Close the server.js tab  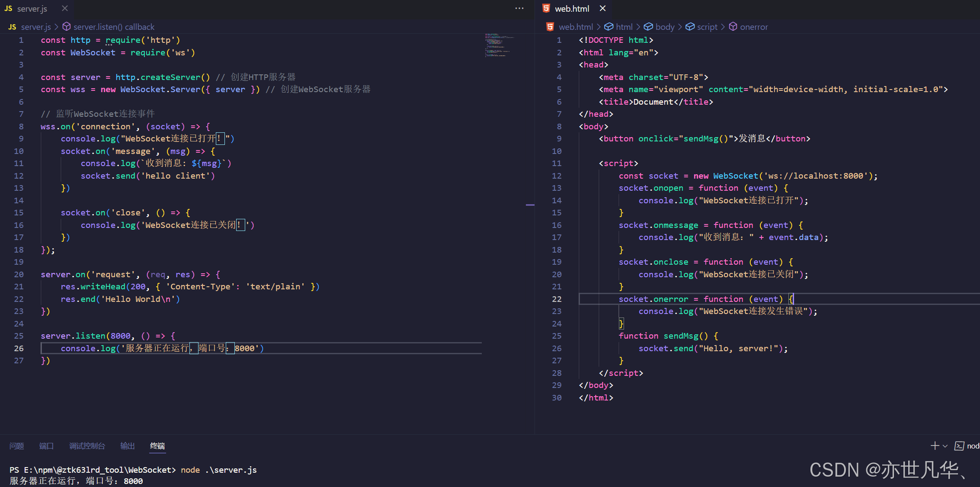[65, 9]
